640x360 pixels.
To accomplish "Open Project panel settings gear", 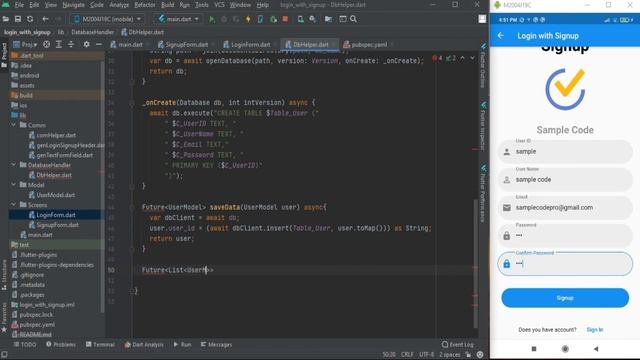I will pyautogui.click(x=87, y=44).
